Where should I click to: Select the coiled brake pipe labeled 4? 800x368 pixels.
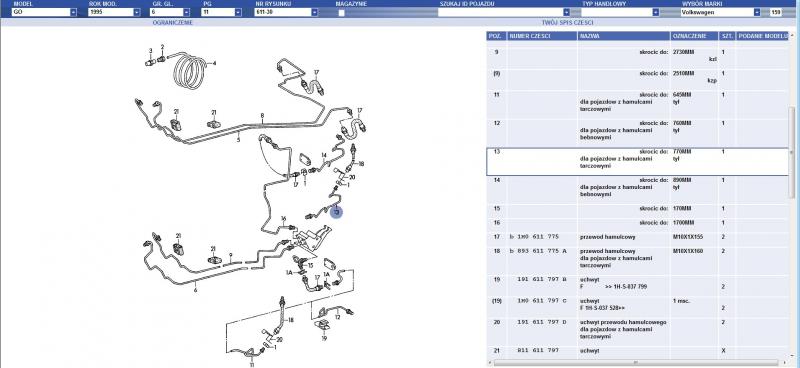click(190, 71)
